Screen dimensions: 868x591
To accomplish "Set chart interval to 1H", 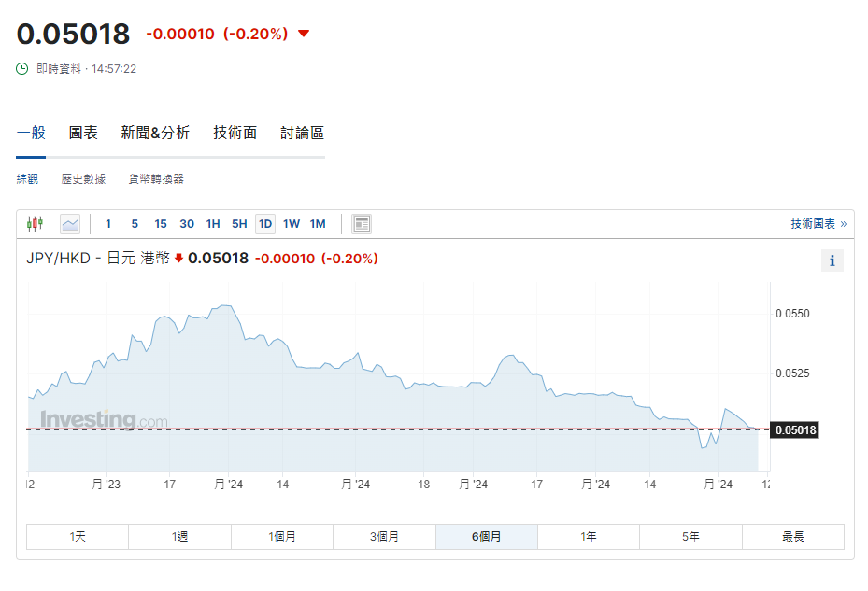I will (x=213, y=224).
